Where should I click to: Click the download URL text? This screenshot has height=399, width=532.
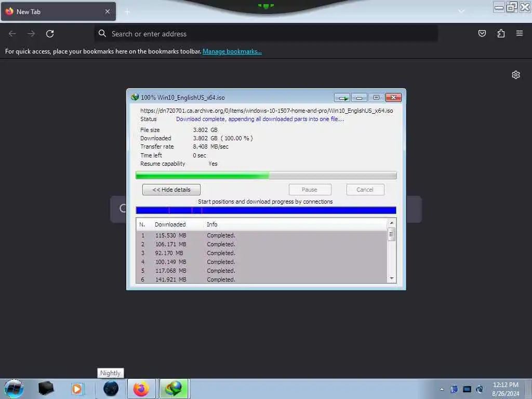[x=267, y=111]
